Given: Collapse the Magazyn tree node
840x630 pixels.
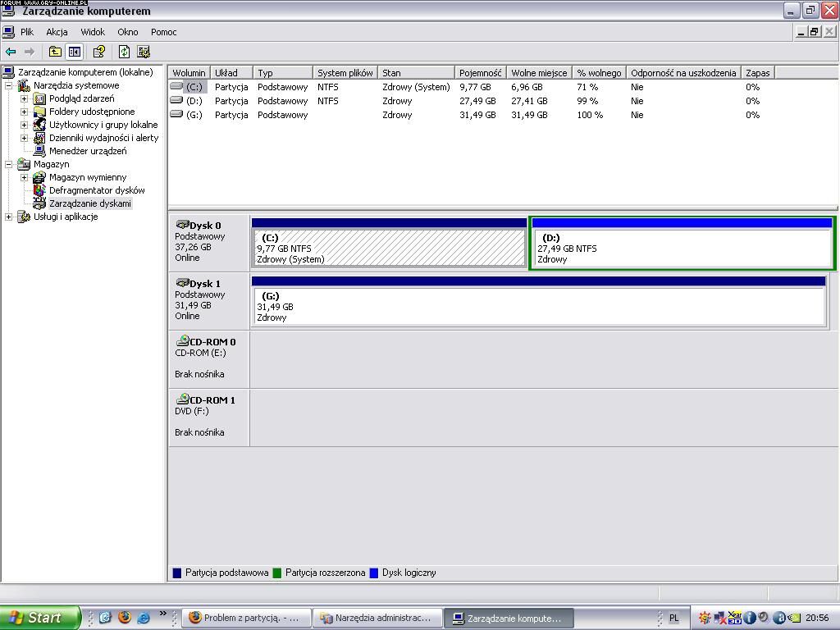Looking at the screenshot, I should pyautogui.click(x=9, y=164).
